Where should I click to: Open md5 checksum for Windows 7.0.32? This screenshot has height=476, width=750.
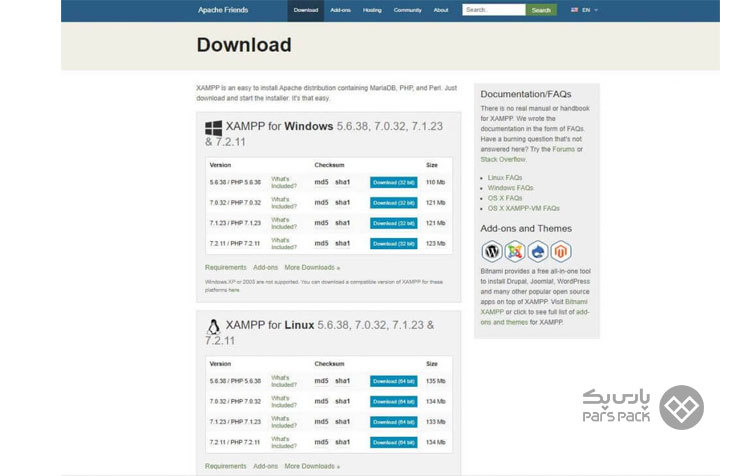321,203
